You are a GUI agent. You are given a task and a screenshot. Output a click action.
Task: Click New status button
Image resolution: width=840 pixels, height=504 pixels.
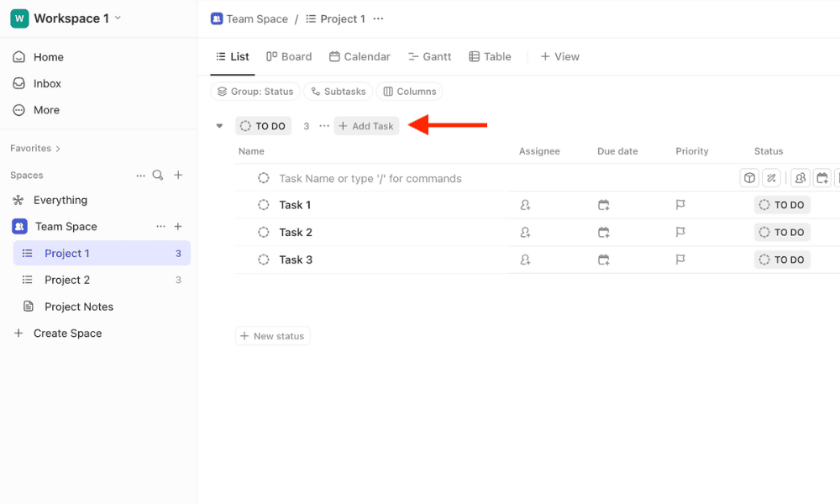click(x=273, y=336)
